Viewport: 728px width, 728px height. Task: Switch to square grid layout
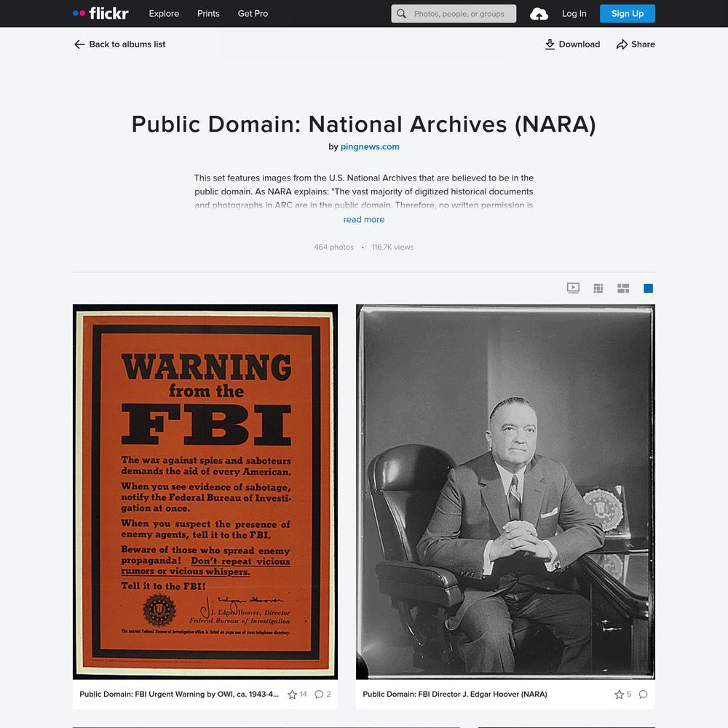[598, 288]
